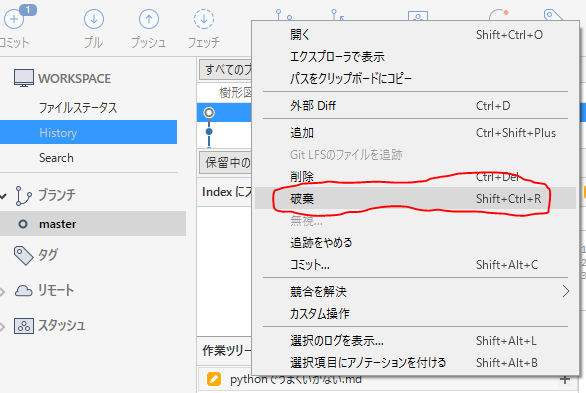The height and width of the screenshot is (393, 586).
Task: Choose 削除 in the context menu
Action: click(416, 176)
